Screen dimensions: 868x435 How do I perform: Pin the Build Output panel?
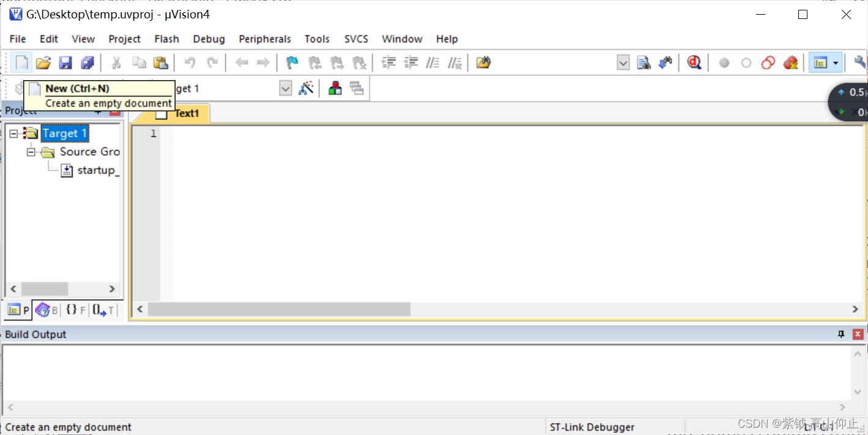(841, 334)
